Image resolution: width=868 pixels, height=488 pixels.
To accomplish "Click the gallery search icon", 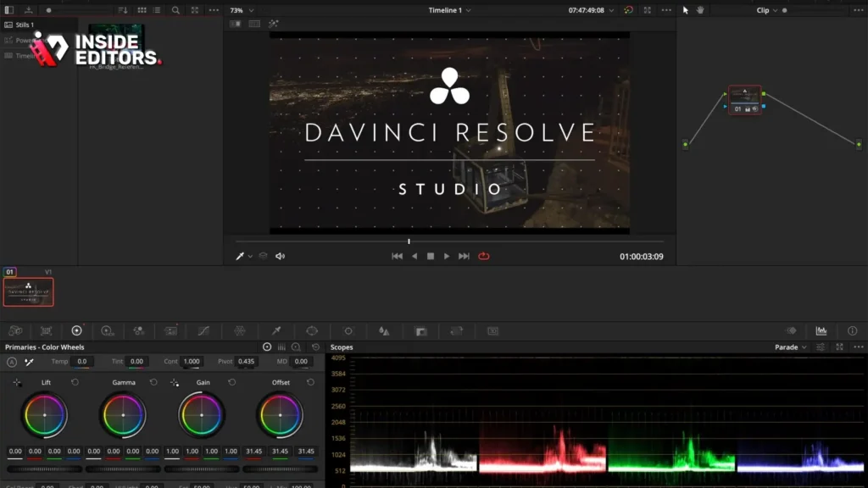I will [x=175, y=10].
